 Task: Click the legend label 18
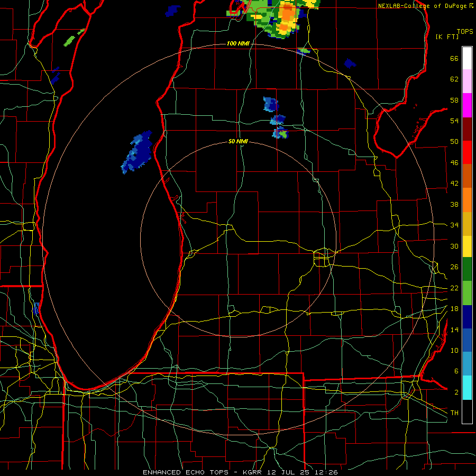pyautogui.click(x=454, y=309)
